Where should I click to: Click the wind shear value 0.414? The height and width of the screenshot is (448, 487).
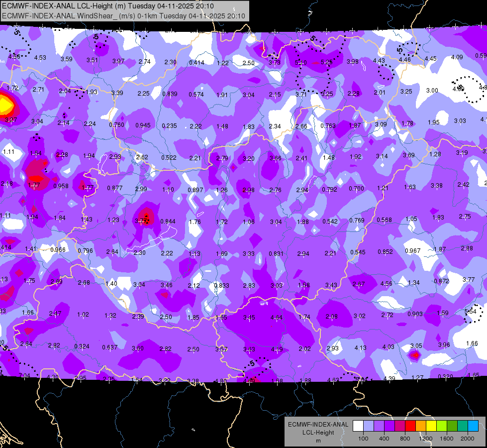[196, 63]
